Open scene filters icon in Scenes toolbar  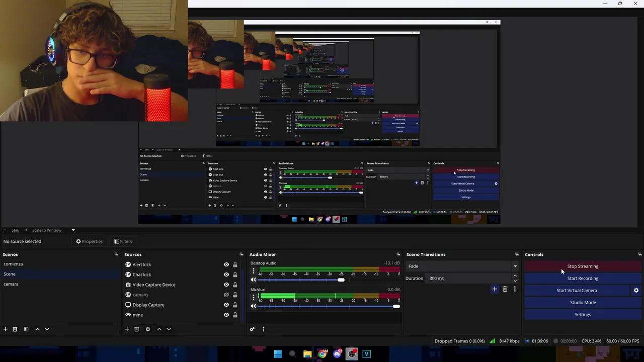coord(26,329)
